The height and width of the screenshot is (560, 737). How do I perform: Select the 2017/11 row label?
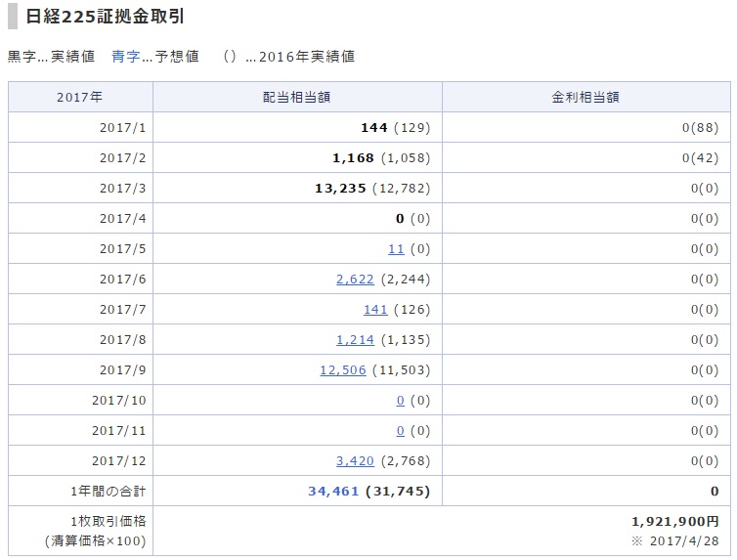tap(119, 431)
